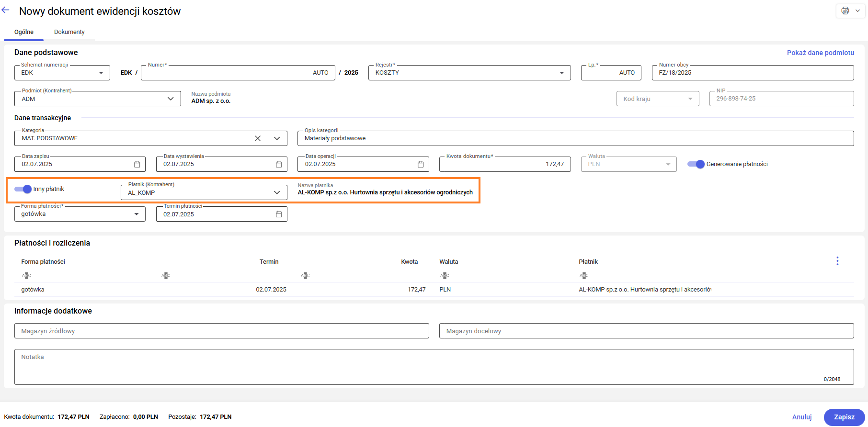Viewport: 868px width, 427px height.
Task: Disable Generowanie płatności switch
Action: coord(696,164)
